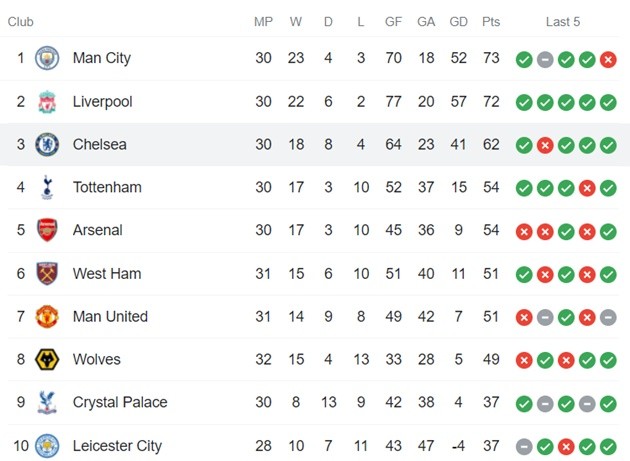The height and width of the screenshot is (461, 630).
Task: Click the Man City club crest
Action: coord(47,58)
